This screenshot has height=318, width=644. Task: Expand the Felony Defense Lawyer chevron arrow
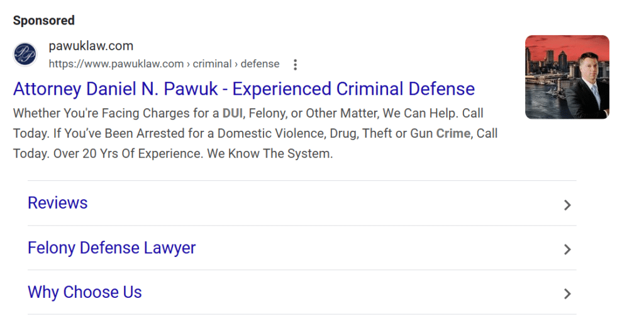567,249
